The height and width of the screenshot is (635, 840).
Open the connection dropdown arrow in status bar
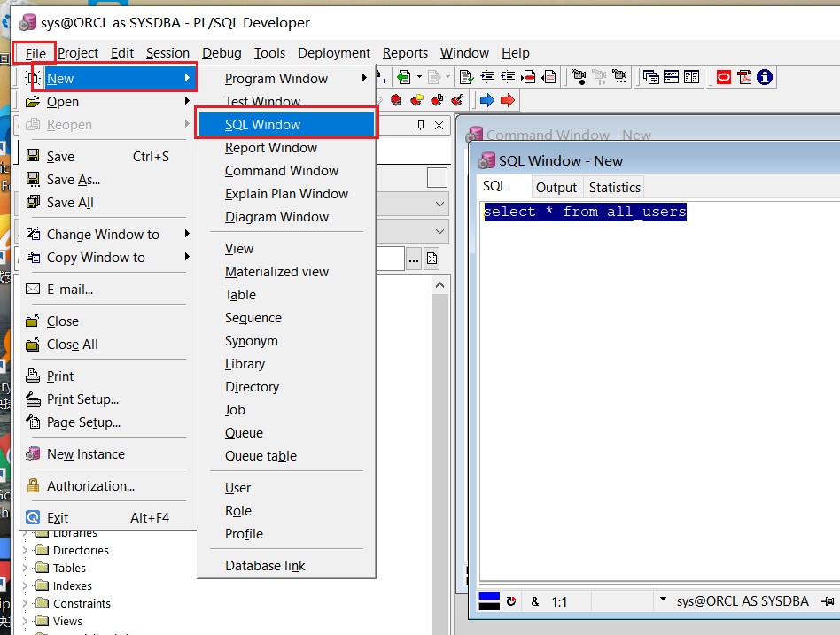pyautogui.click(x=663, y=599)
